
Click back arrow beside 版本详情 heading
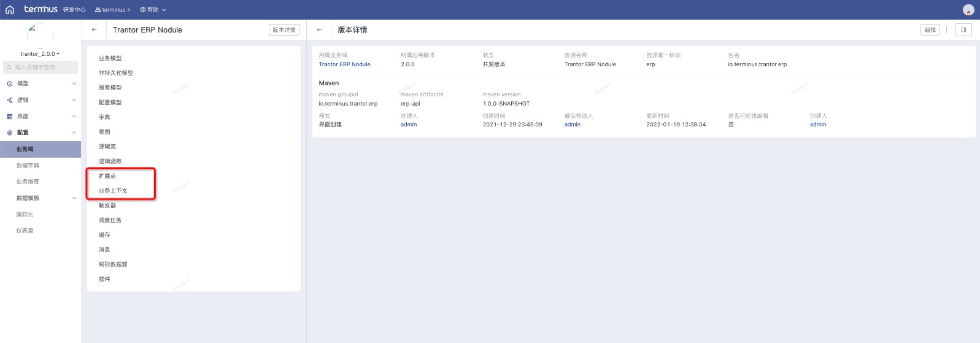[x=319, y=29]
